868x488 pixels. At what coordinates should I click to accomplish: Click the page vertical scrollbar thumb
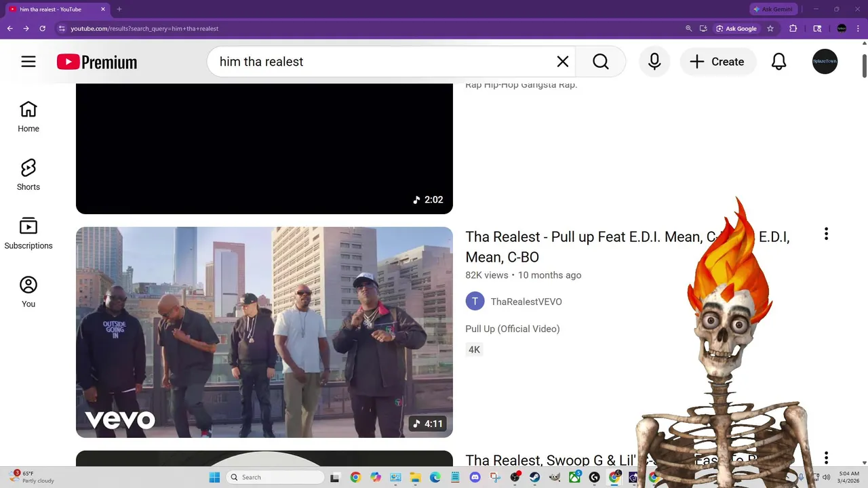pos(864,65)
